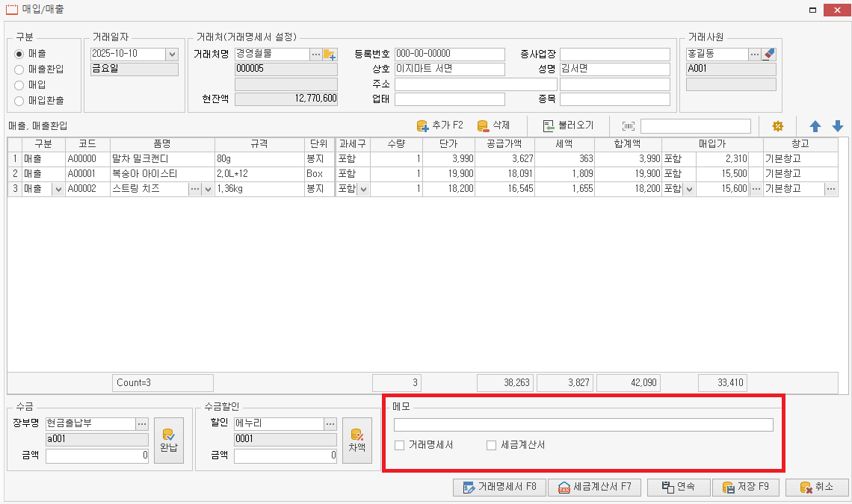Enable the 거래명세서 checkbox in memo

click(400, 445)
